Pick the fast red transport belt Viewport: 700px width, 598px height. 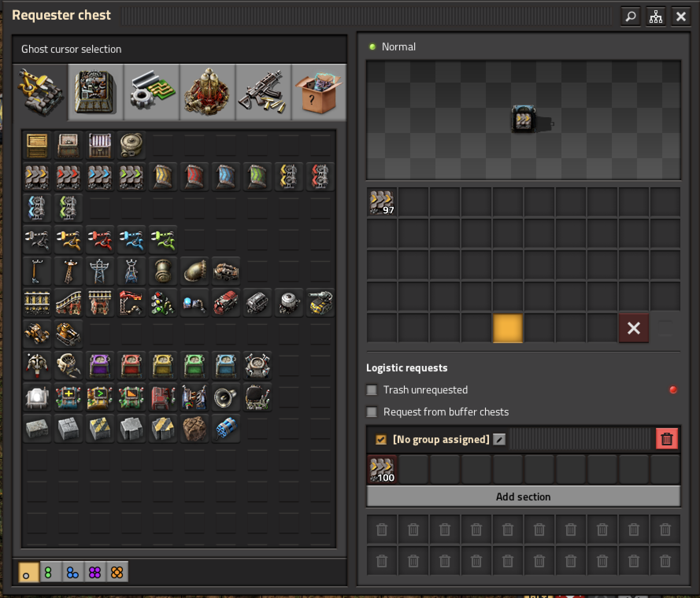69,177
